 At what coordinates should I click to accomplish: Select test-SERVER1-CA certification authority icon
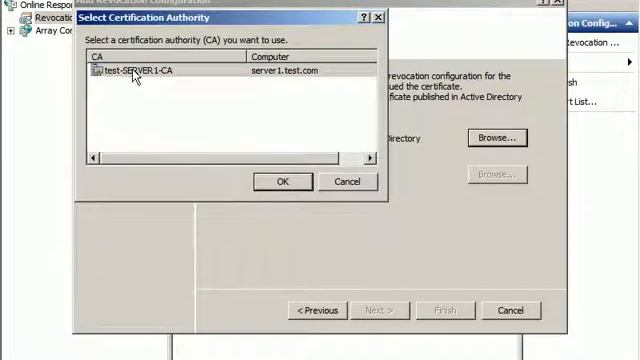pos(97,70)
